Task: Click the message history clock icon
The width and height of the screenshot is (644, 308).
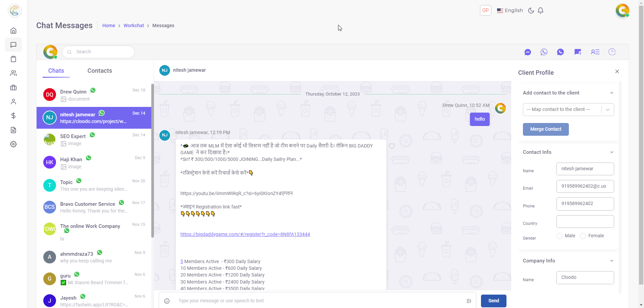Action: (612, 52)
